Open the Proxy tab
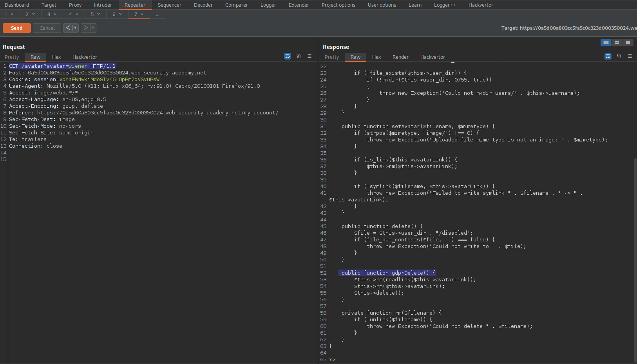637x364 pixels. pyautogui.click(x=75, y=5)
